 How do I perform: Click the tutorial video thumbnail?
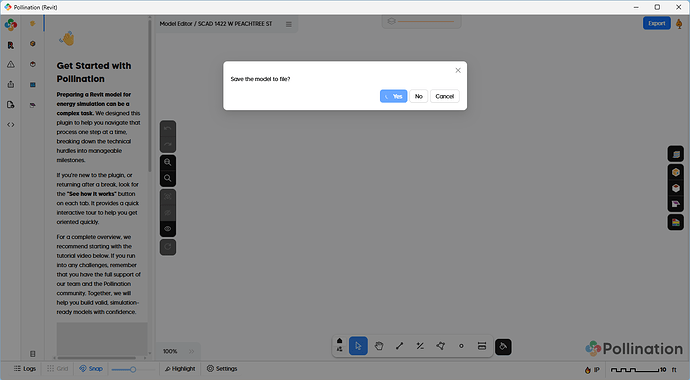point(102,339)
